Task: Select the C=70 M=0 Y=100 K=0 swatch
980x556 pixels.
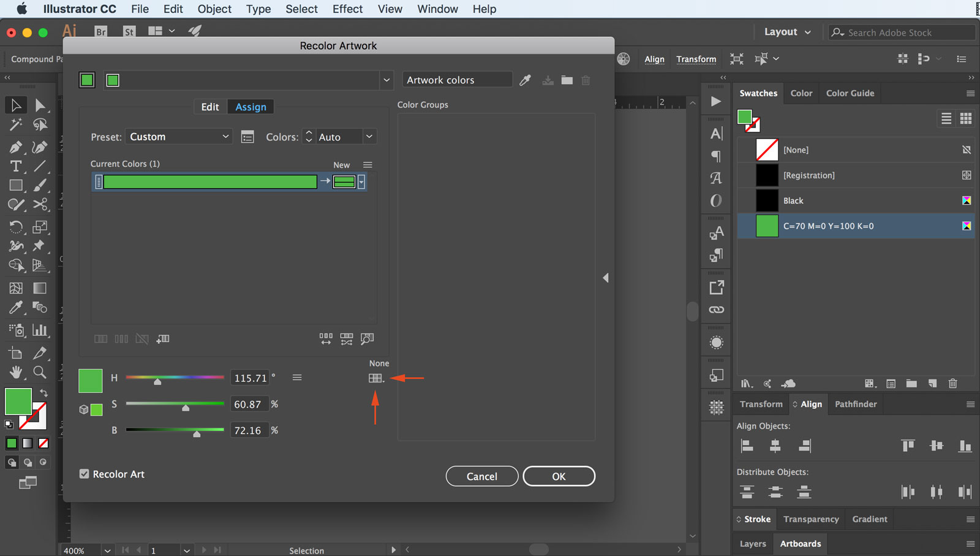Action: click(x=827, y=226)
